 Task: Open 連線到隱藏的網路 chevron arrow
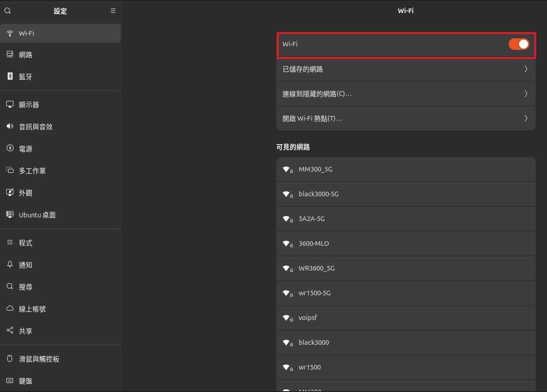coord(526,94)
